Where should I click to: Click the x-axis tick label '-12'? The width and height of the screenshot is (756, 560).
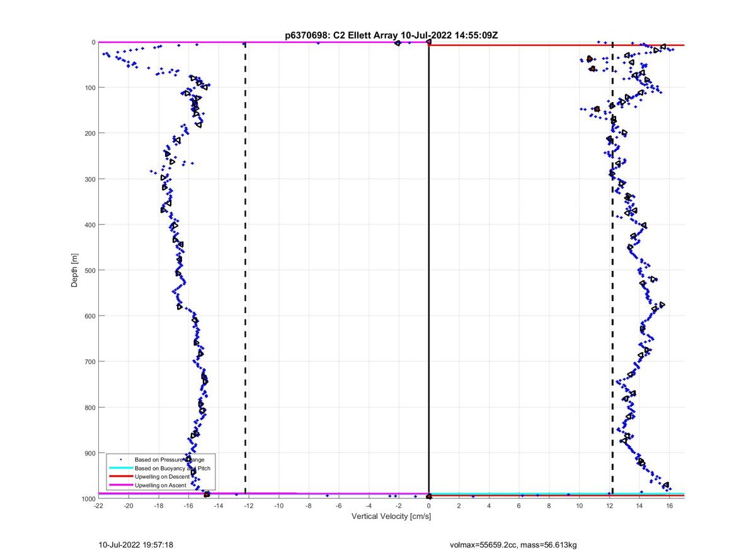pos(248,505)
